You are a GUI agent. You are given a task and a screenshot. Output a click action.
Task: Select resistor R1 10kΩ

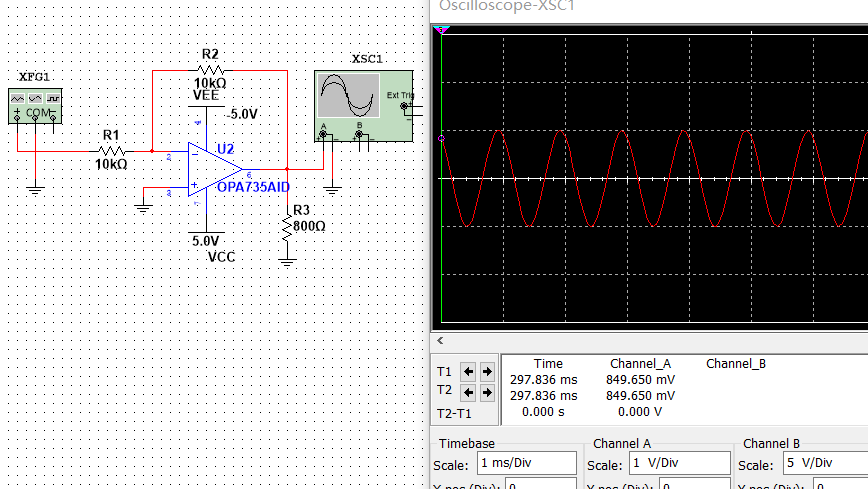tap(112, 151)
